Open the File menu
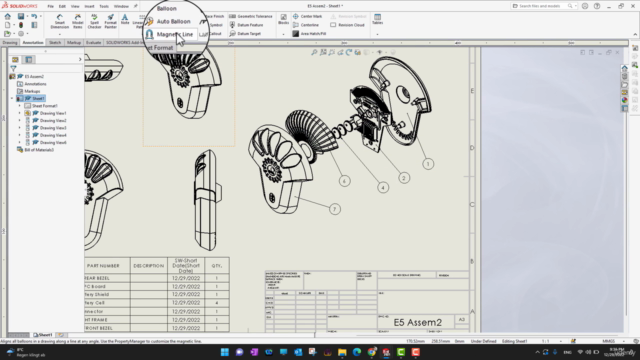The height and width of the screenshot is (360, 640). point(50,6)
